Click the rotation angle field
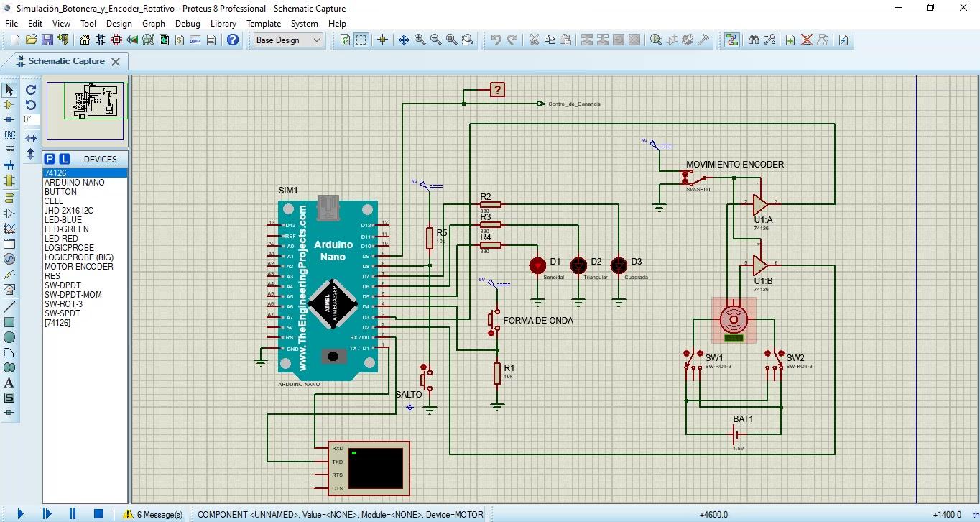 31,120
